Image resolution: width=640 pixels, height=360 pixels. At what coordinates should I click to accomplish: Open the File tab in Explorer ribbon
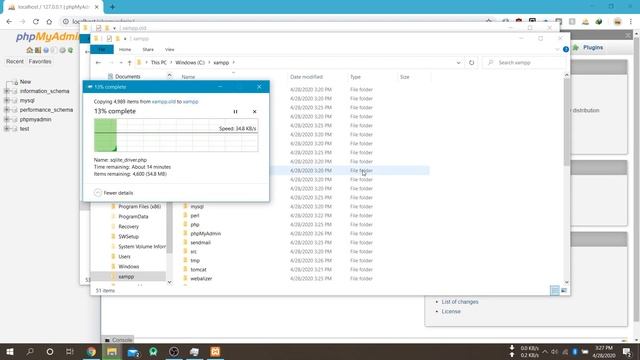102,49
